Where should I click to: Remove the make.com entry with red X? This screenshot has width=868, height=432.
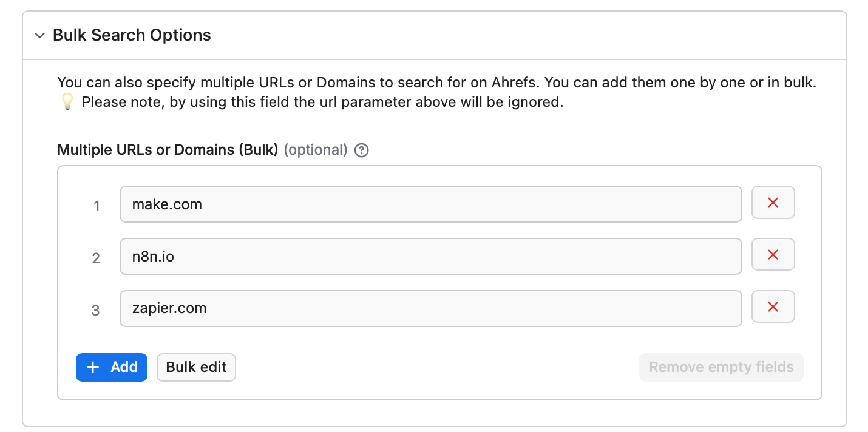tap(773, 203)
